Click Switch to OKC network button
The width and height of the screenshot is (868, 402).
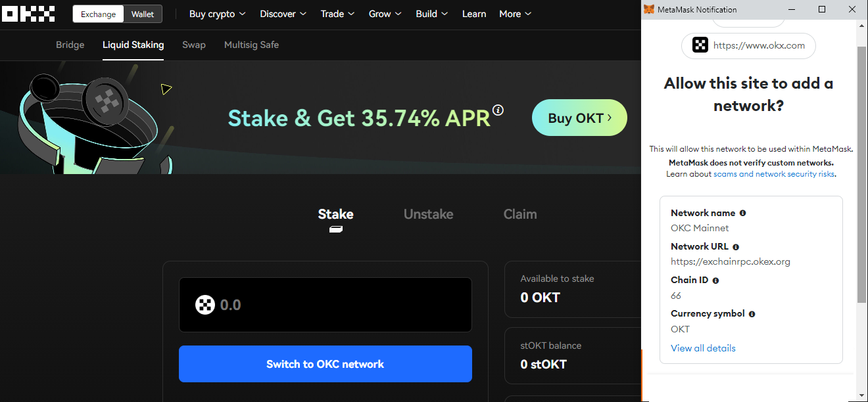point(325,364)
